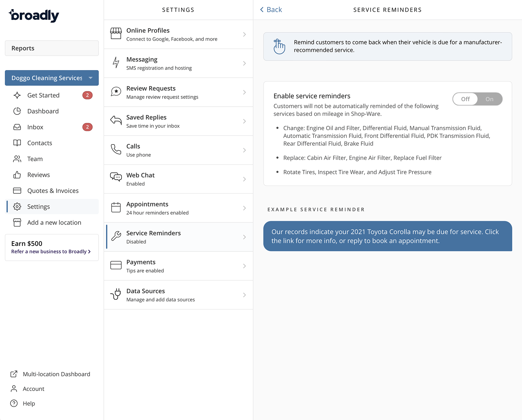522x420 pixels.
Task: Open the Dashboard menu item
Action: point(53,111)
